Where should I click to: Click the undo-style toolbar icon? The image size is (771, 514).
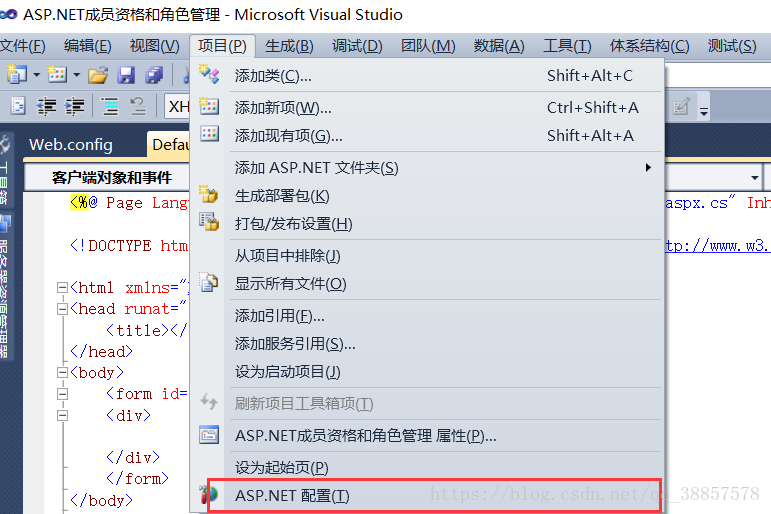coord(138,106)
